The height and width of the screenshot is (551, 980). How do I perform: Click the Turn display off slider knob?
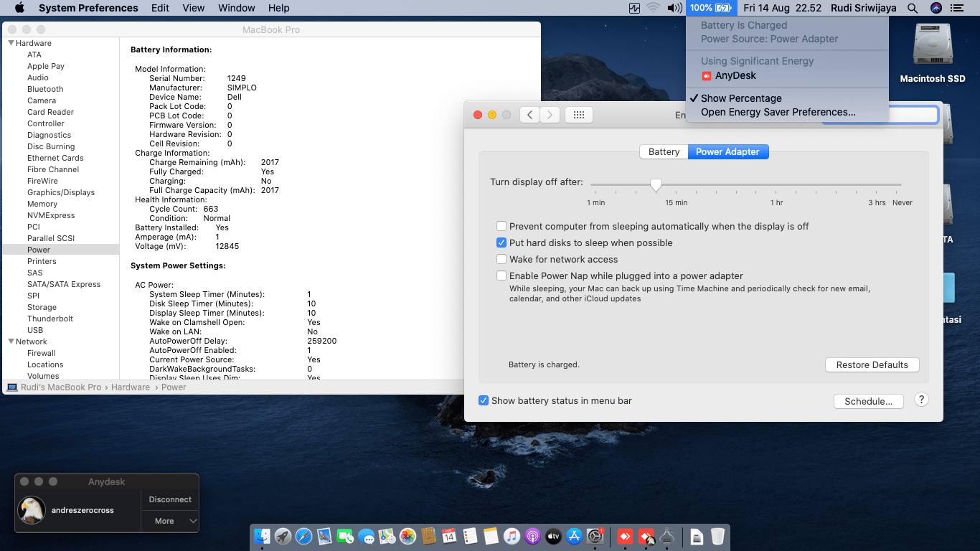656,185
